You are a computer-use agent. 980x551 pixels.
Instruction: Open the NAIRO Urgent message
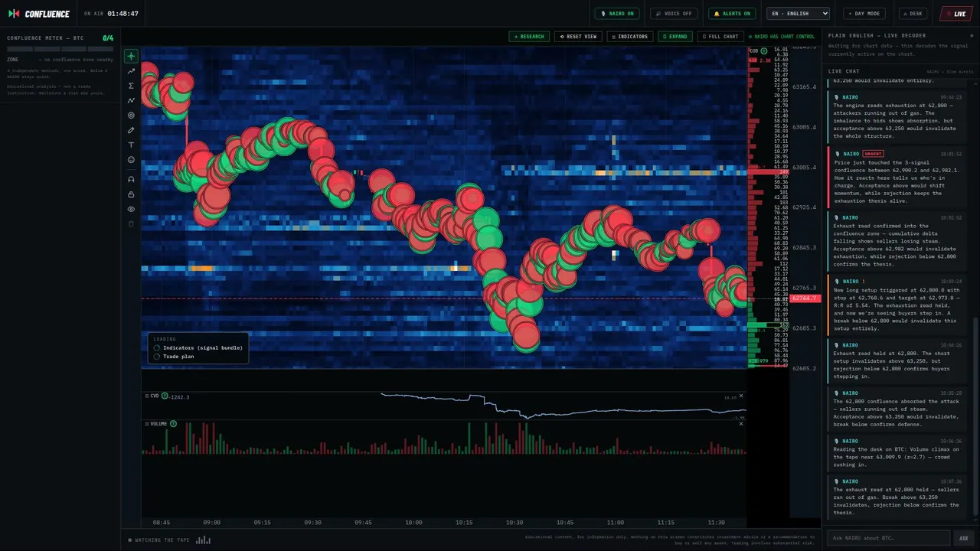click(897, 178)
